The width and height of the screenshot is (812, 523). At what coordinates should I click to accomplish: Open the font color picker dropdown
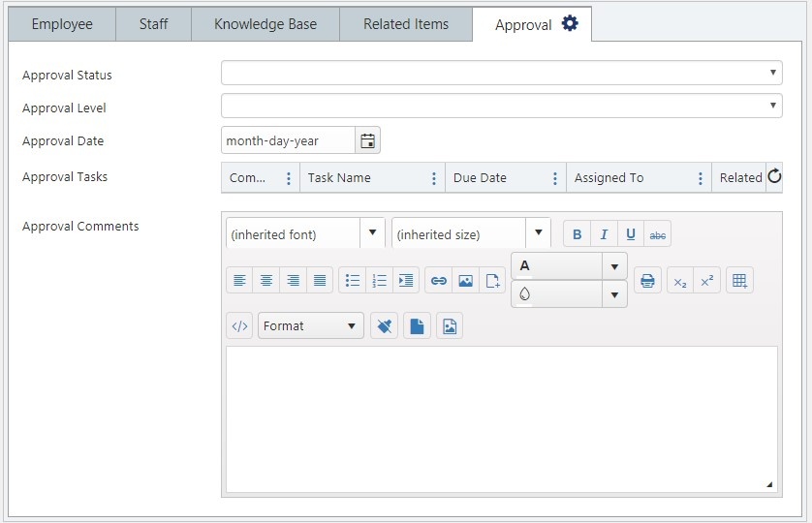614,266
